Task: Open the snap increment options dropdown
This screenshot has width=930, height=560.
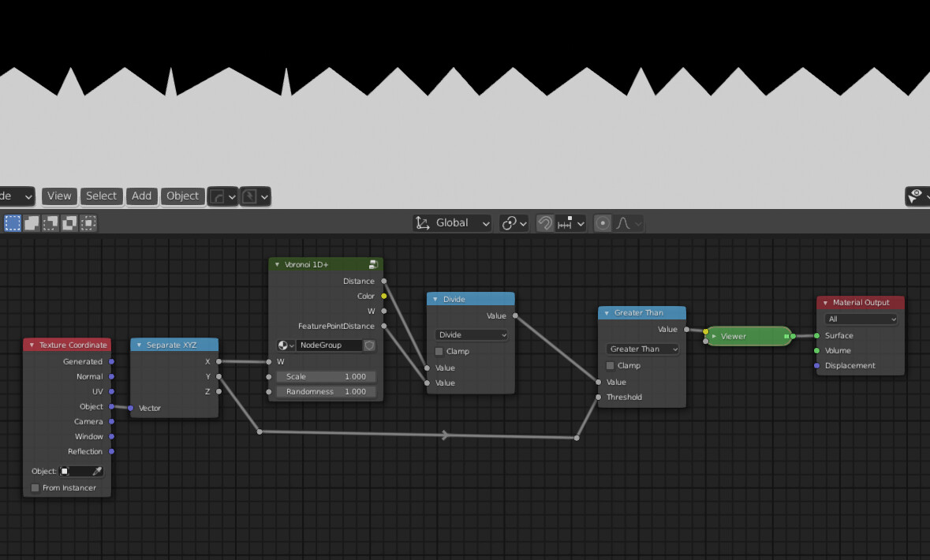Action: (571, 223)
